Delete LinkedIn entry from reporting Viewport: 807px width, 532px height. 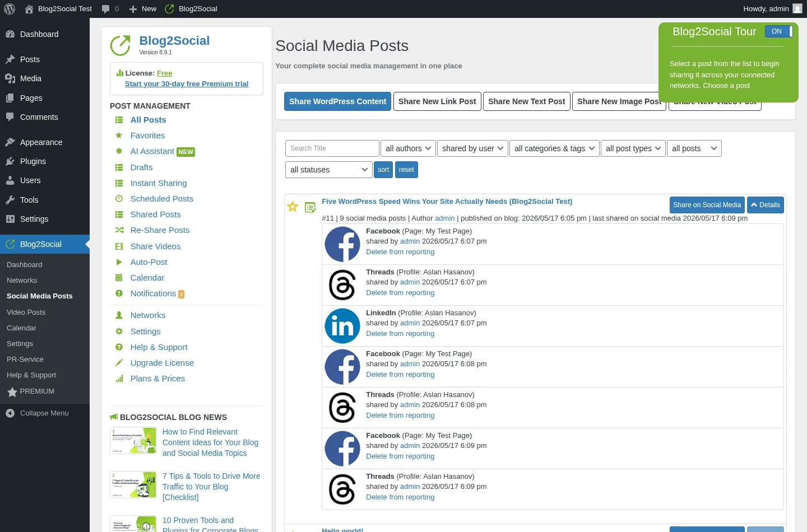(x=400, y=334)
